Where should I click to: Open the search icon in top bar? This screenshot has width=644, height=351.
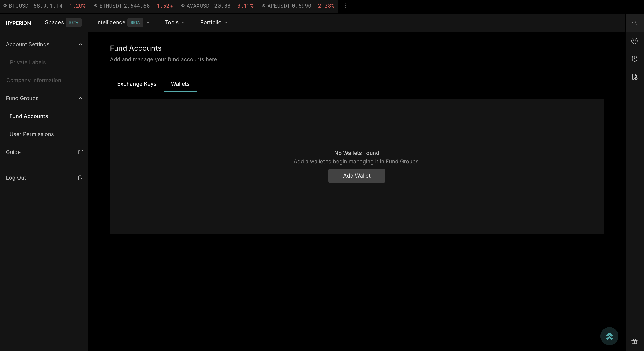click(634, 23)
